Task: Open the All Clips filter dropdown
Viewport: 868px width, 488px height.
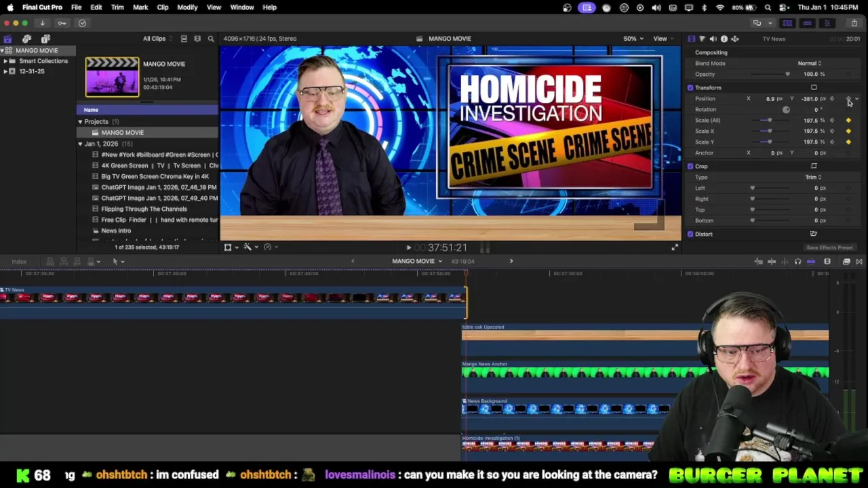Action: (157, 39)
